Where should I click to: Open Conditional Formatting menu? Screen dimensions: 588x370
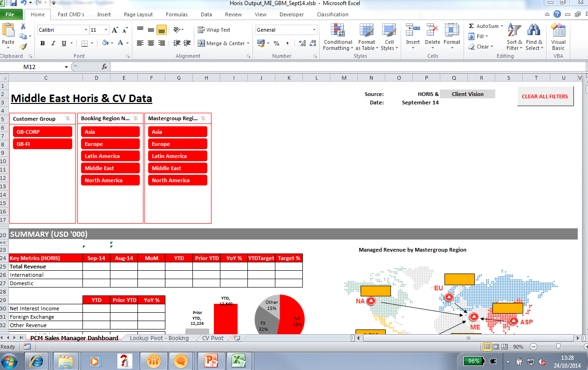click(338, 37)
